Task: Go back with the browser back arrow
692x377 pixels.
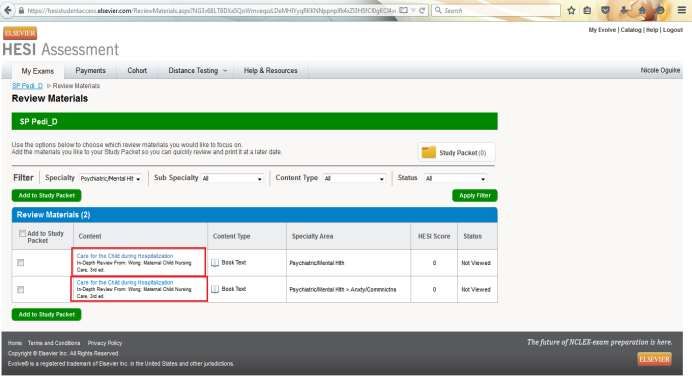Action: point(8,10)
